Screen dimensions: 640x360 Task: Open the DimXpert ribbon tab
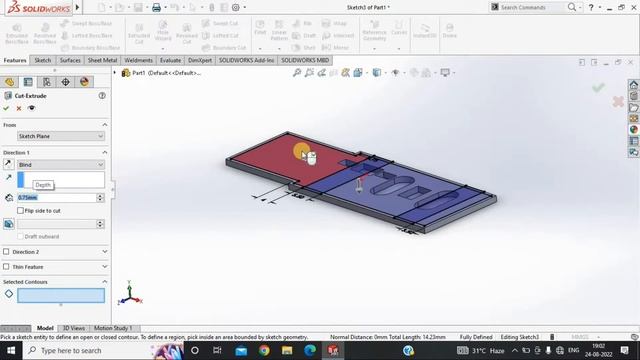click(x=200, y=60)
